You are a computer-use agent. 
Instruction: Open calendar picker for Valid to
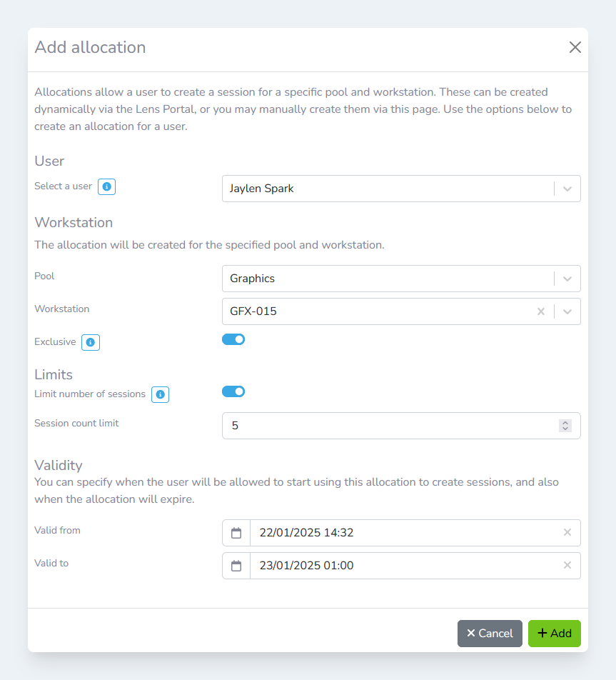pyautogui.click(x=236, y=566)
